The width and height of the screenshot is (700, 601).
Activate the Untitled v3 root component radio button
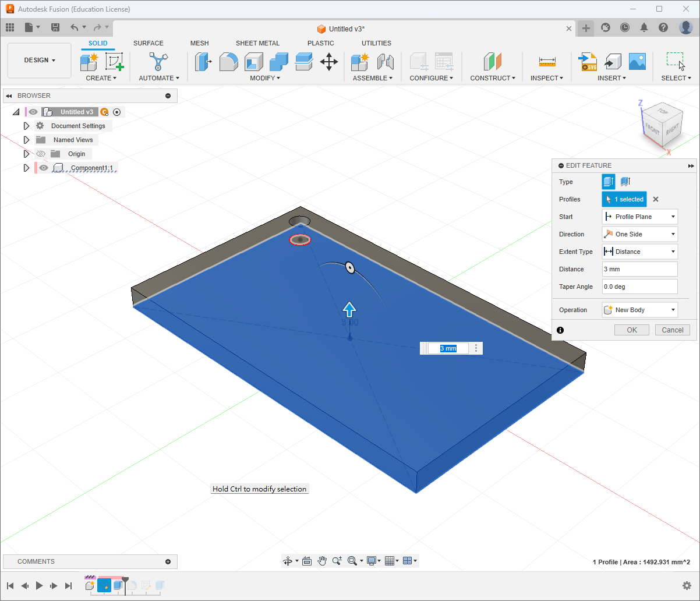point(116,112)
